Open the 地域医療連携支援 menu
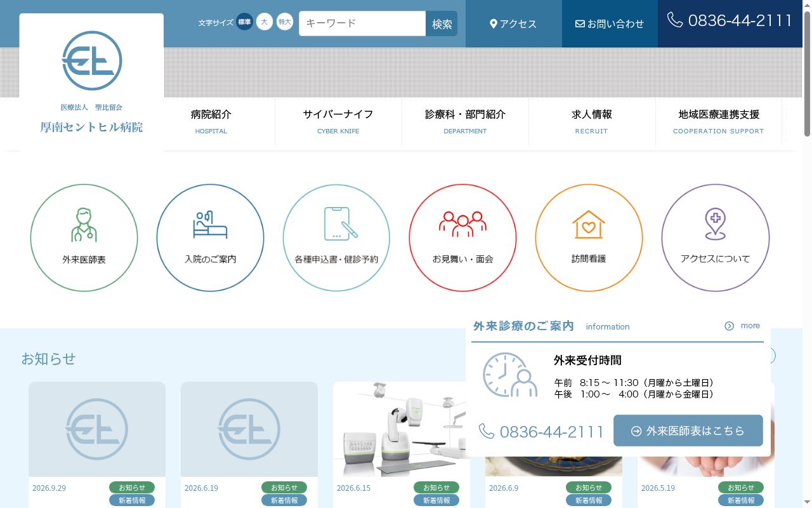This screenshot has height=508, width=812. point(719,122)
